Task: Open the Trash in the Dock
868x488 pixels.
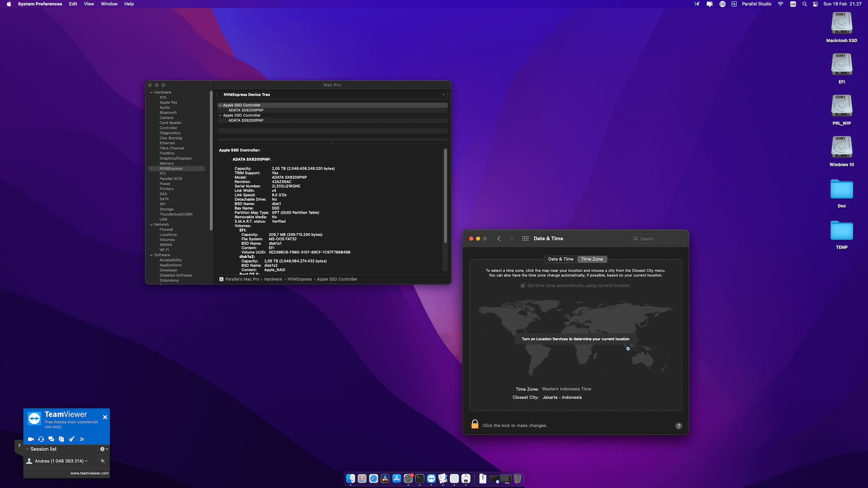Action: pos(518,479)
